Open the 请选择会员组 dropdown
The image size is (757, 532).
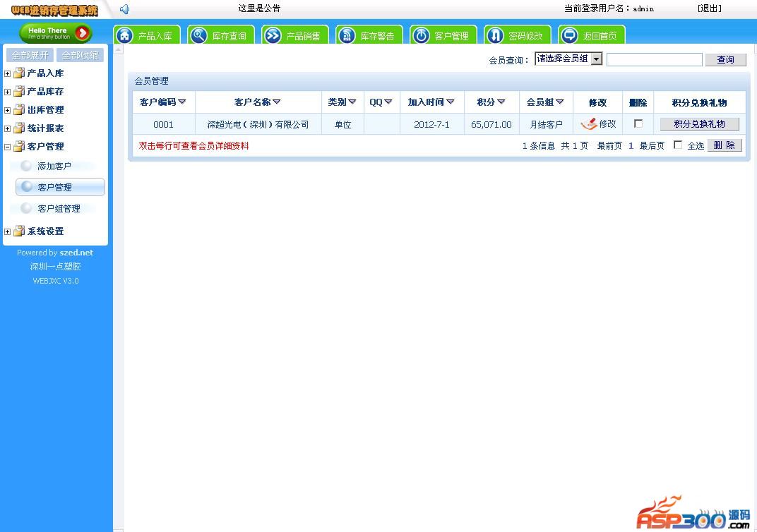coord(568,59)
